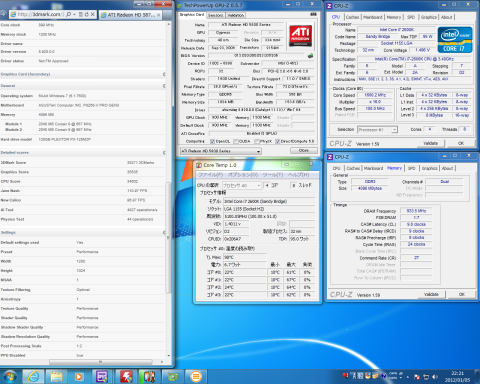Click the red tray icon left of IME
480x384 pixels.
point(346,376)
